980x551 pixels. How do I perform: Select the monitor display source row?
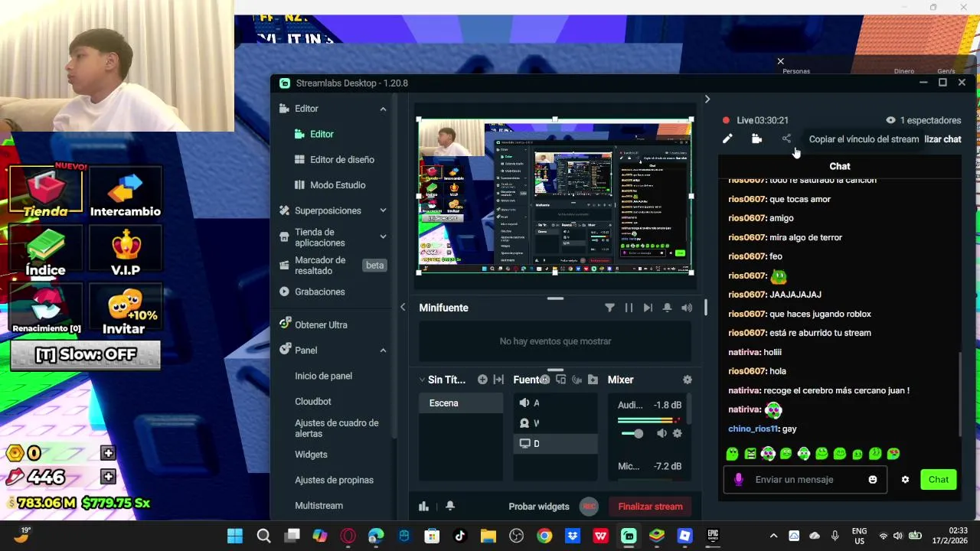coord(555,444)
